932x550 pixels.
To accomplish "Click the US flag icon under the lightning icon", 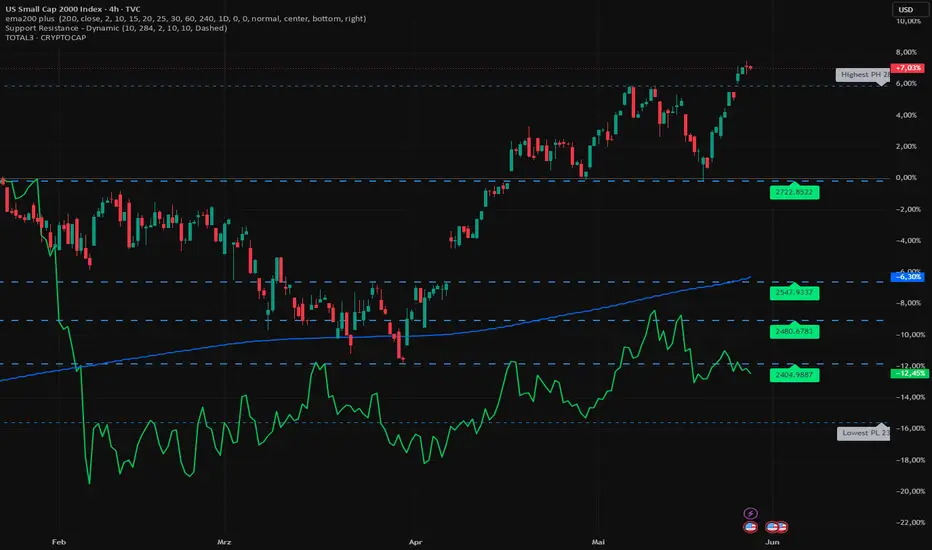I will click(x=750, y=527).
